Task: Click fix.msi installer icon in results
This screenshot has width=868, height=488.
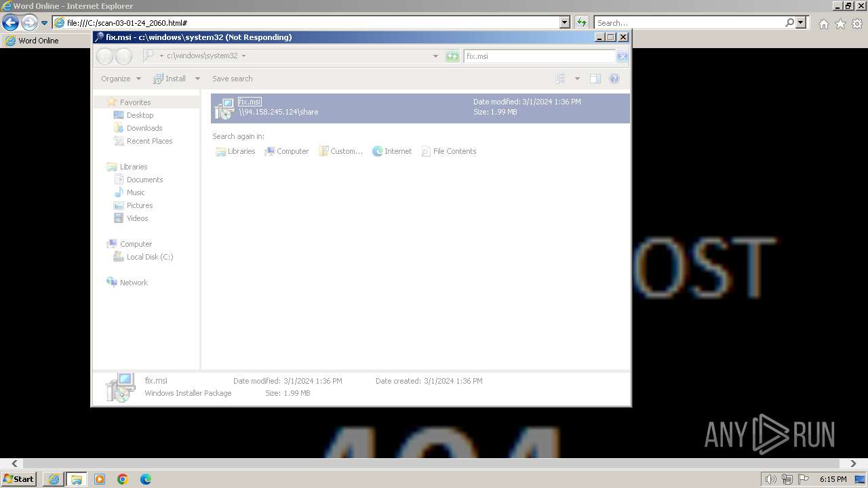Action: click(x=224, y=108)
